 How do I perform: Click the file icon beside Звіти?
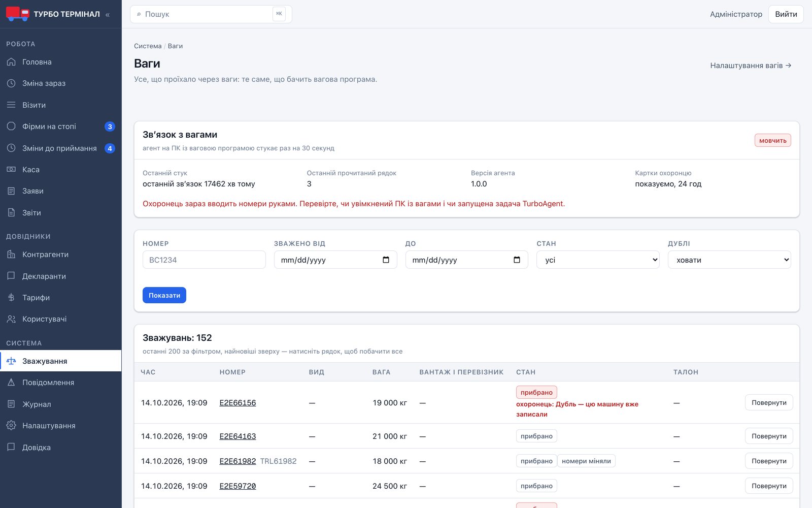pos(11,213)
